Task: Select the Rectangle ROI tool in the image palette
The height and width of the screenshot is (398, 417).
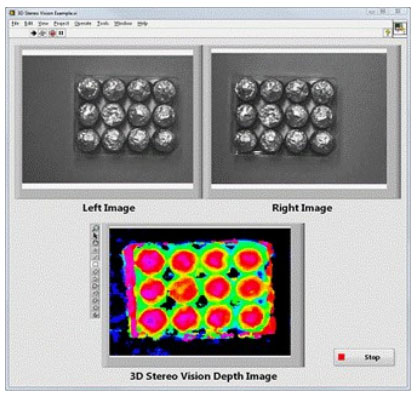Action: click(96, 264)
